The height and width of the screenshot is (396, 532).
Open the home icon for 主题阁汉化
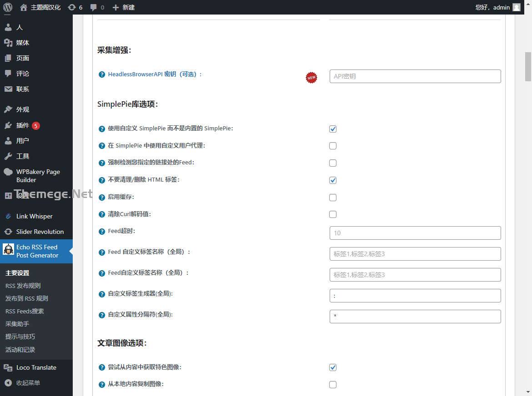[23, 7]
